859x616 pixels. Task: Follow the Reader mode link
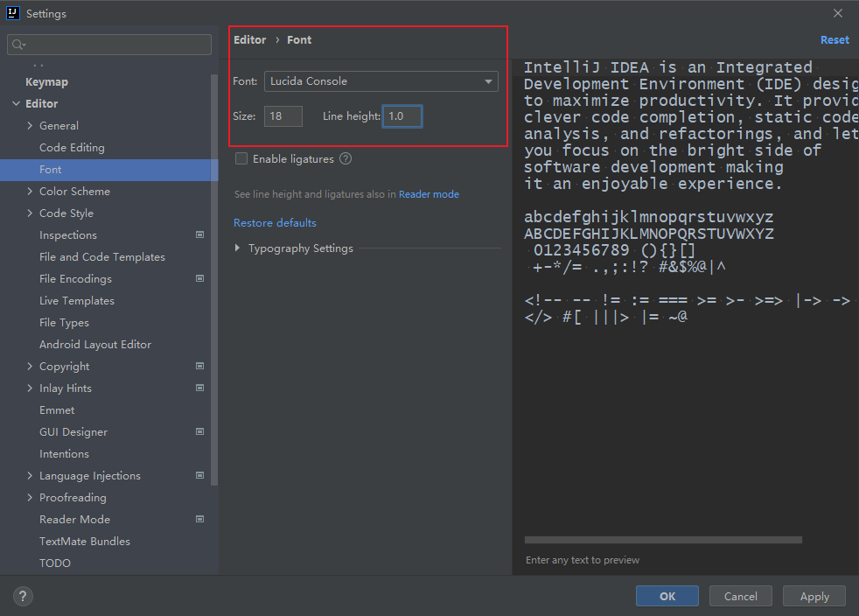pos(429,194)
